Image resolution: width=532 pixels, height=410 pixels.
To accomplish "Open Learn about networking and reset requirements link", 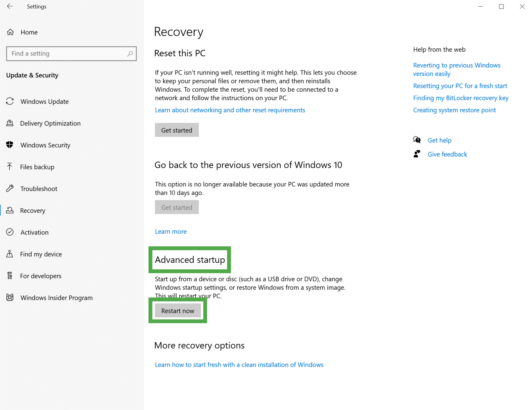I will pyautogui.click(x=230, y=110).
